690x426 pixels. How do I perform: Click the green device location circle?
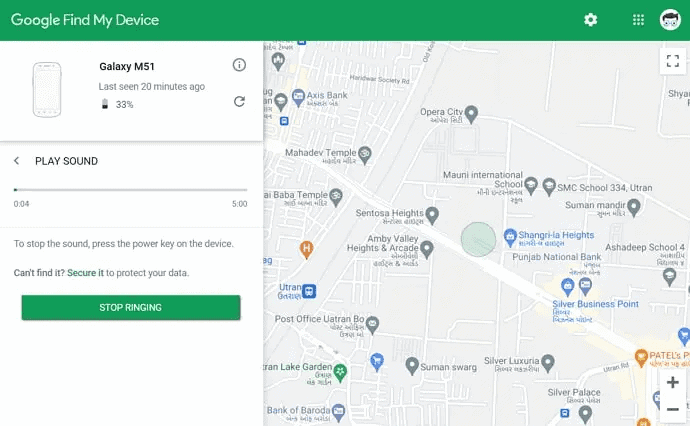click(x=478, y=239)
